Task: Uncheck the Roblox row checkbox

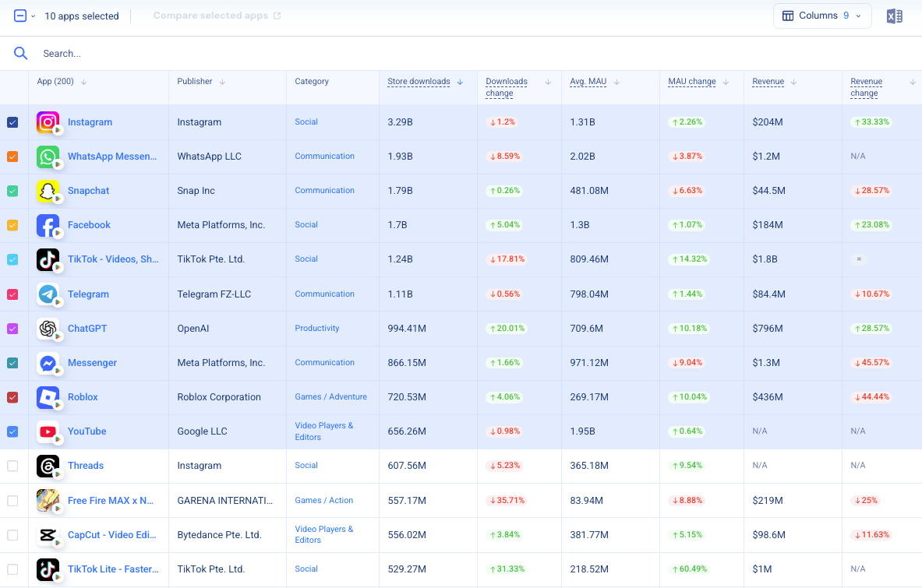Action: (12, 398)
